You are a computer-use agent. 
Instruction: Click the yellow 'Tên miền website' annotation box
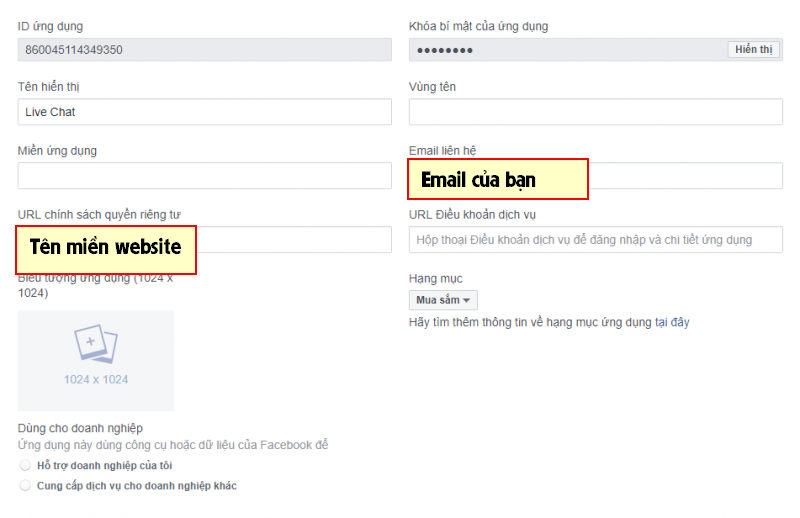[x=106, y=248]
